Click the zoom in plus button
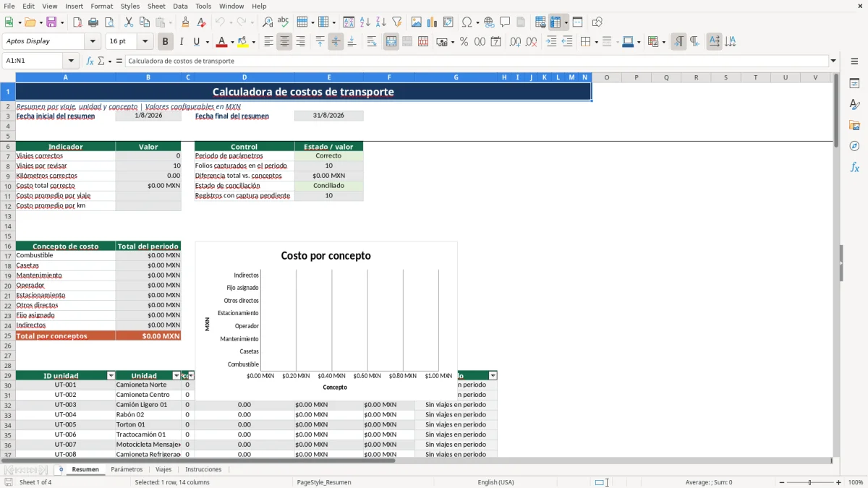868x488 pixels. click(x=838, y=482)
